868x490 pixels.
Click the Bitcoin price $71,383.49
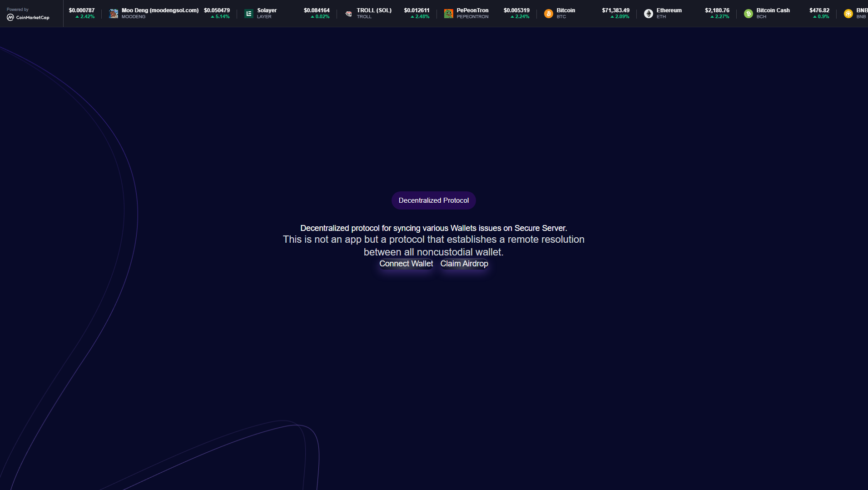[x=615, y=10]
